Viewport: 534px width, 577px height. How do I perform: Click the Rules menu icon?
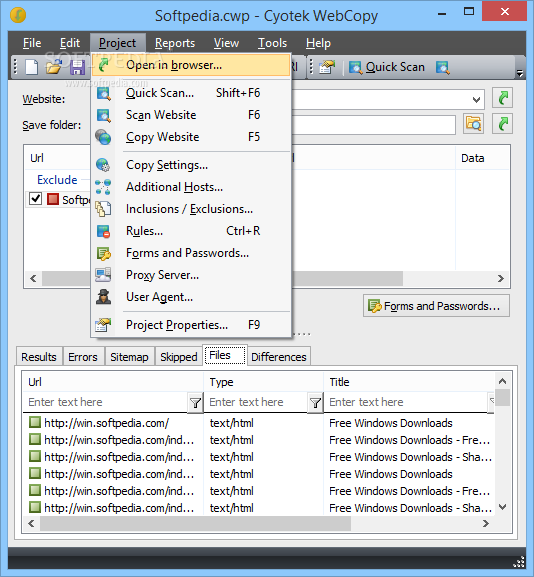[x=103, y=231]
